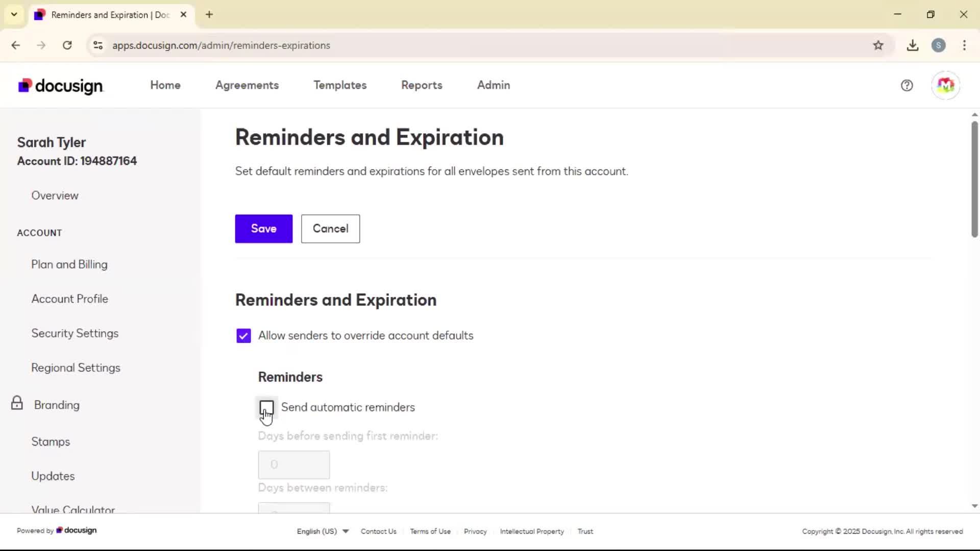Click the Sarah Tyler account name
The image size is (980, 551).
click(x=52, y=142)
